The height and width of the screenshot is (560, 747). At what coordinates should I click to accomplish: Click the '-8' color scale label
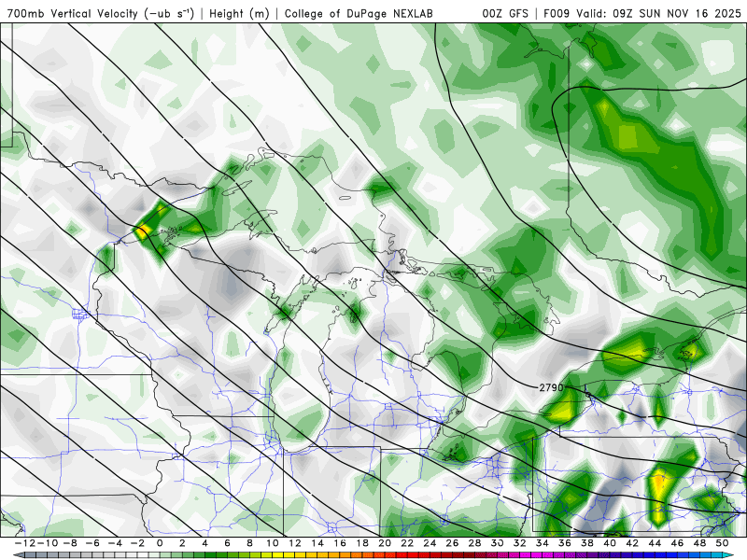(x=69, y=543)
